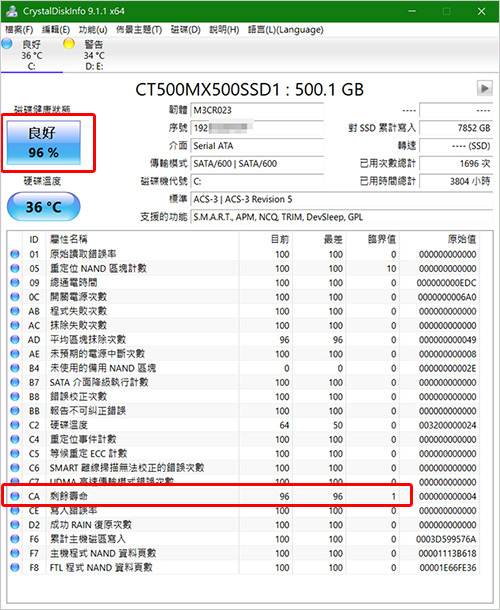Click the transfer mode field SATA/600 | SATA/600
The image size is (500, 610).
(257, 163)
